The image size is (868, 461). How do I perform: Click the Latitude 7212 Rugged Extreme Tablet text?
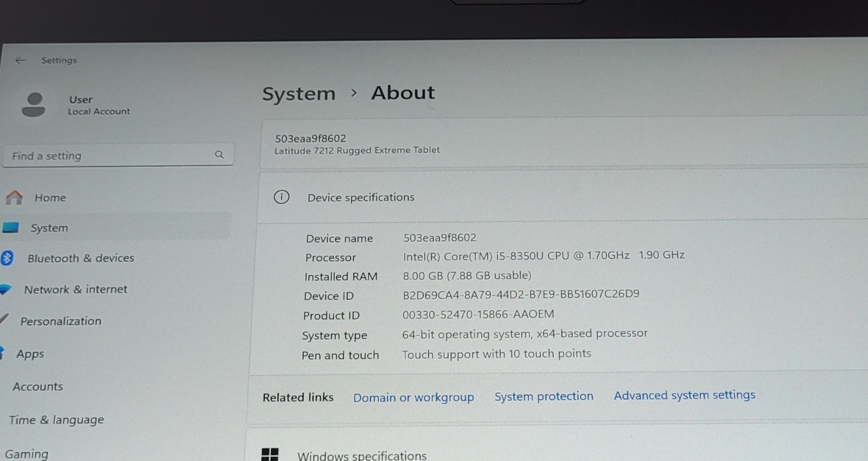357,150
